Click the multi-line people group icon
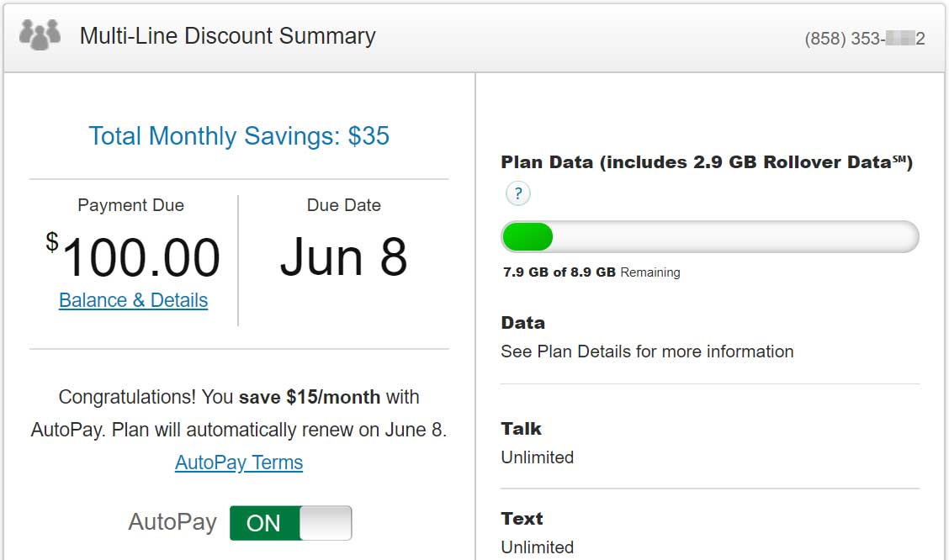The height and width of the screenshot is (560, 949). pyautogui.click(x=40, y=35)
